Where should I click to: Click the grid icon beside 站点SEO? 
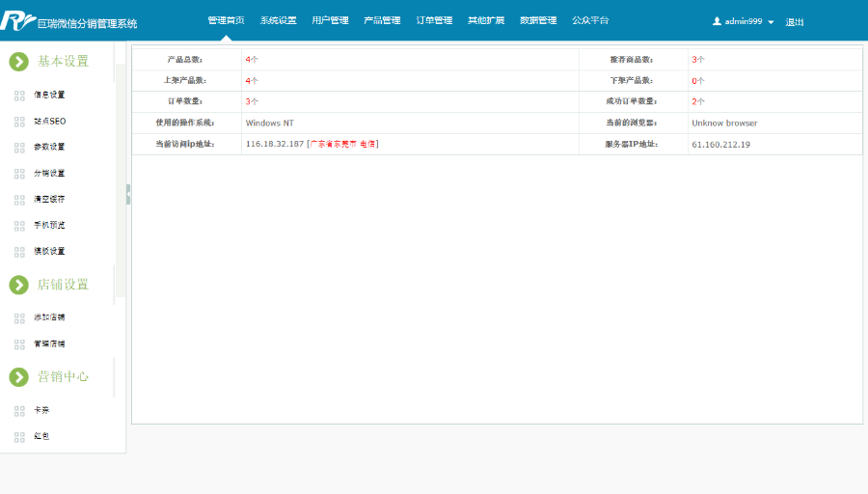pyautogui.click(x=19, y=122)
